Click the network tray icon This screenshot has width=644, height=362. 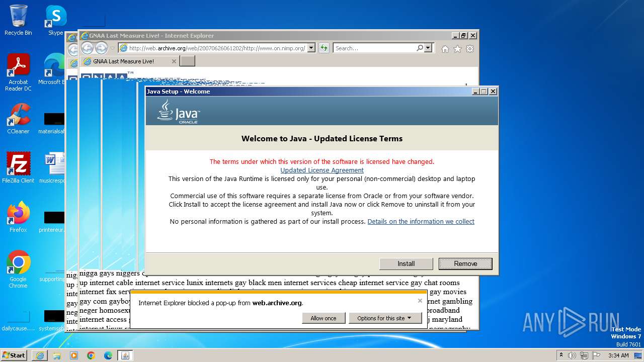coord(584,355)
